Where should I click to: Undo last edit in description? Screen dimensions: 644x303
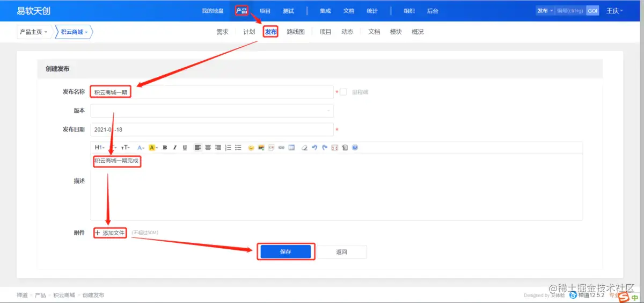(x=314, y=147)
